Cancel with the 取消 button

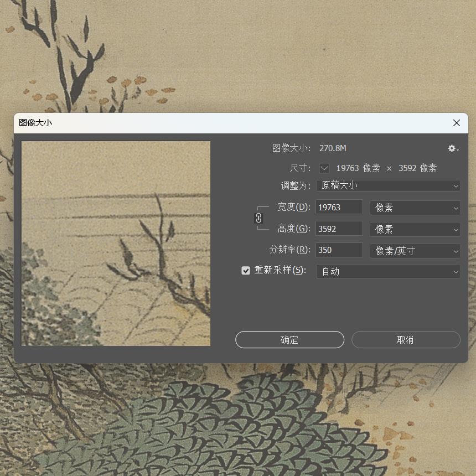coord(406,340)
